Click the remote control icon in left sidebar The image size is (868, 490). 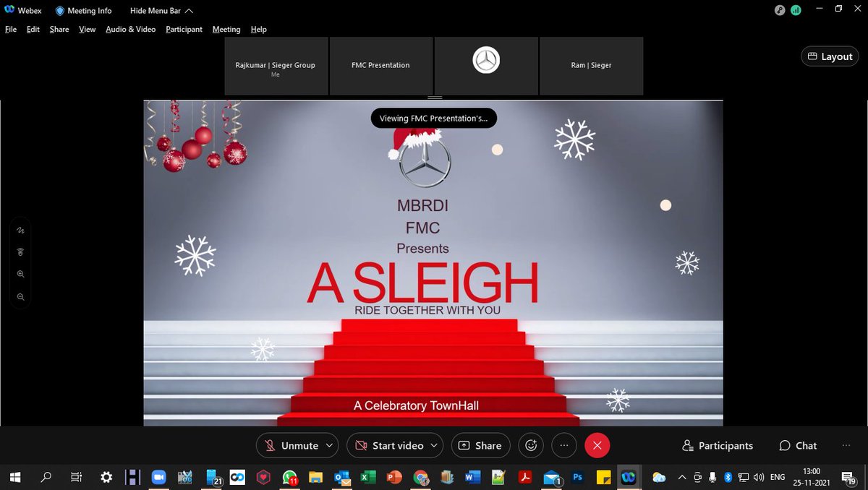pos(20,252)
